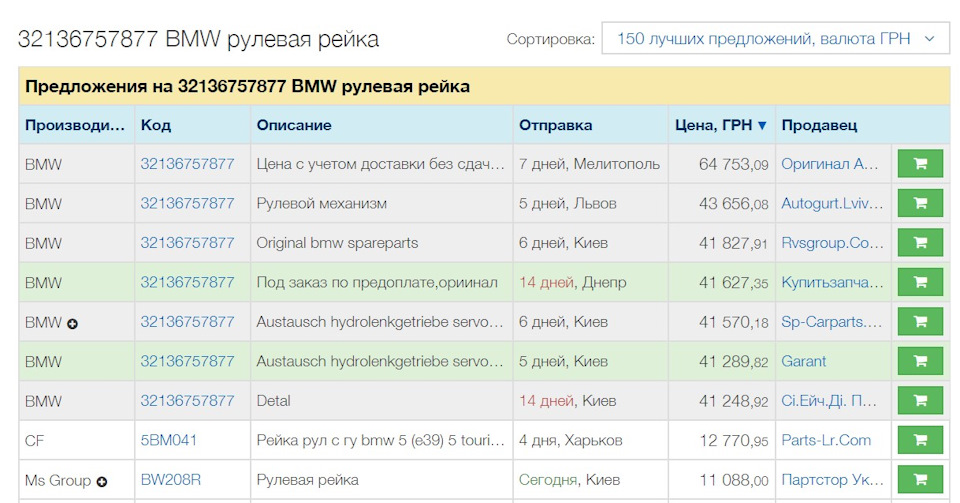Open code 32136757877 in Garant row
The image size is (960, 503).
[187, 361]
